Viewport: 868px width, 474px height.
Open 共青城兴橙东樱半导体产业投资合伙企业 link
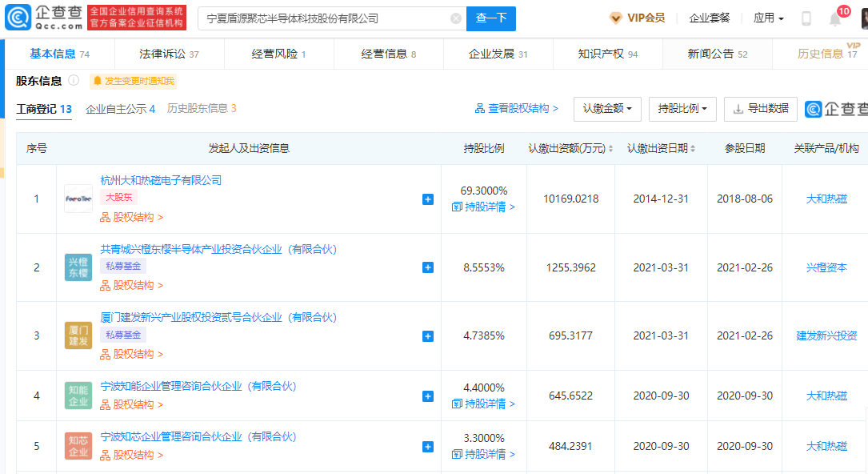(x=218, y=249)
